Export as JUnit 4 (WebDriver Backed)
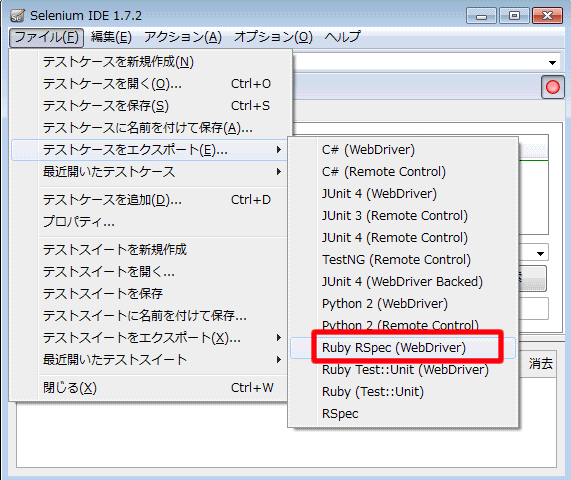 (x=403, y=282)
